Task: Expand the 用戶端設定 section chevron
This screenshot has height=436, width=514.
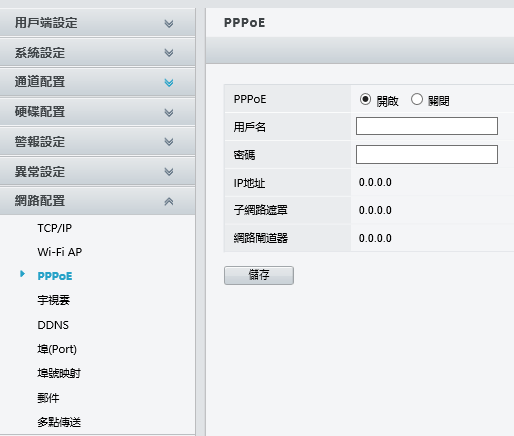Action: (x=169, y=24)
